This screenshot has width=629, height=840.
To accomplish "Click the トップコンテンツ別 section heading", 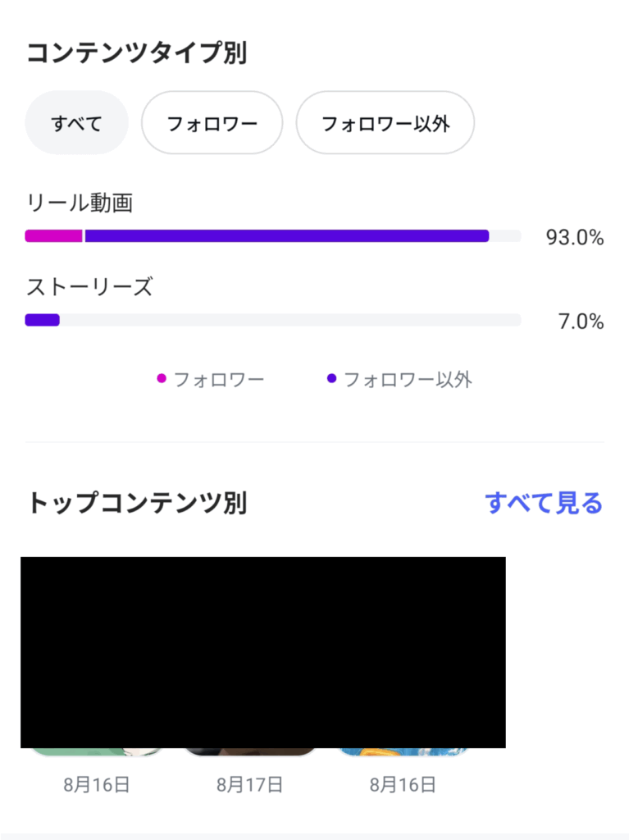I will point(136,503).
